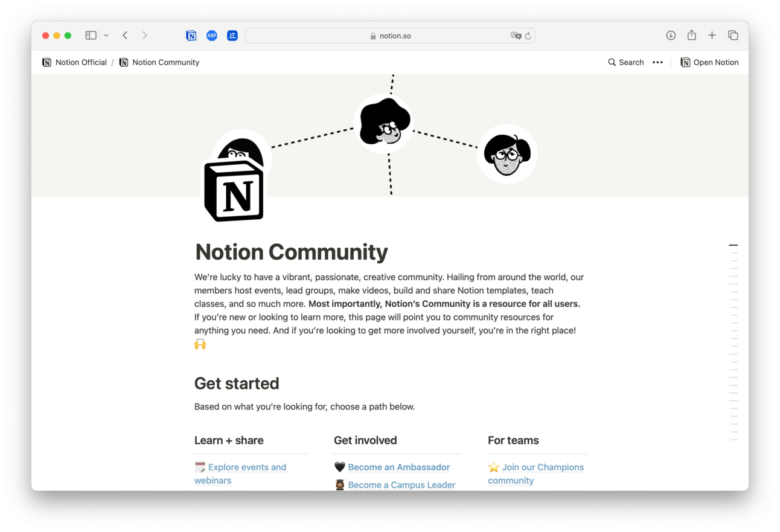Open the three-dot more menu
Screen dimensions: 780x532
(658, 62)
